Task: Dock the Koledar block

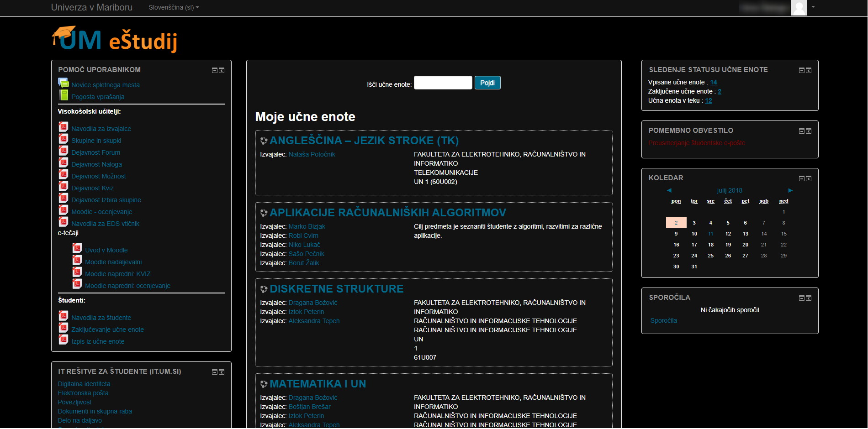Action: [x=809, y=178]
